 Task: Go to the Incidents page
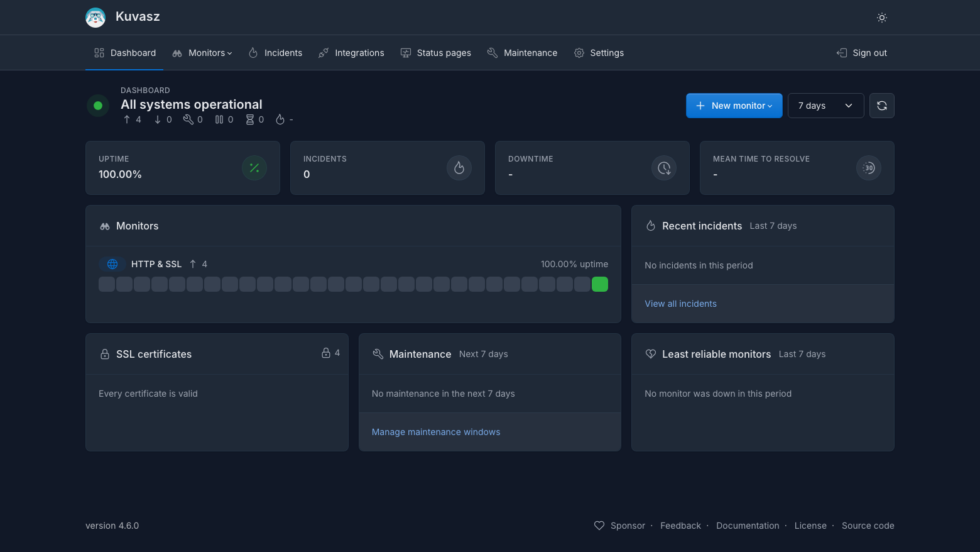(x=275, y=53)
